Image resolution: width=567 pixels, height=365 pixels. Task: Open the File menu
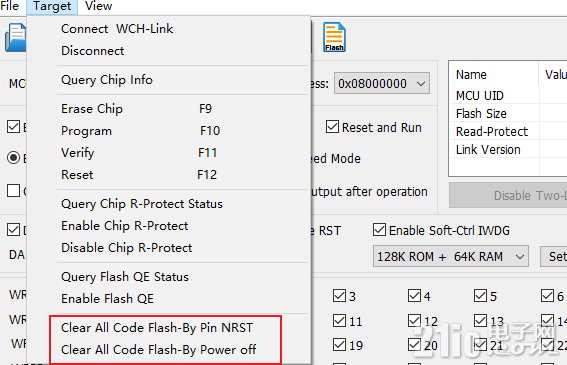(10, 6)
